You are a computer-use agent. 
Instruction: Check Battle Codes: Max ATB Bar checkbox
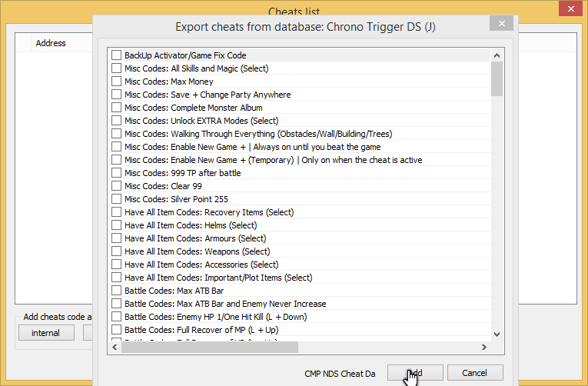[x=116, y=291]
